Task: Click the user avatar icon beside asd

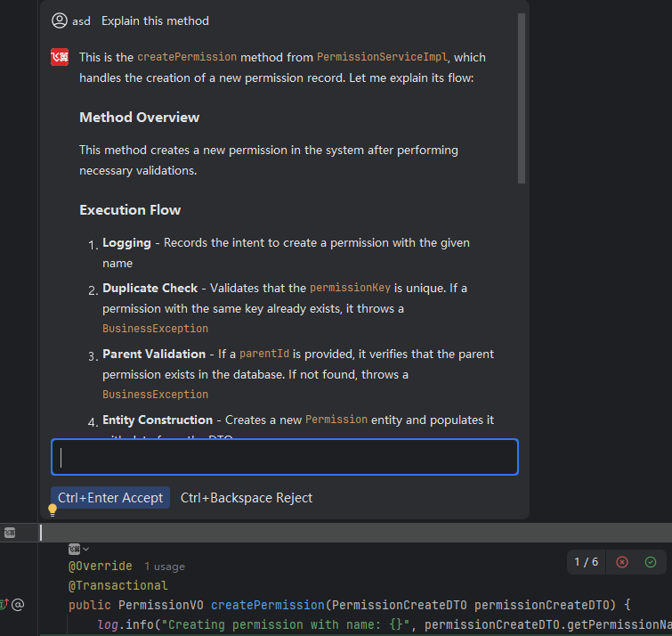Action: (60, 20)
